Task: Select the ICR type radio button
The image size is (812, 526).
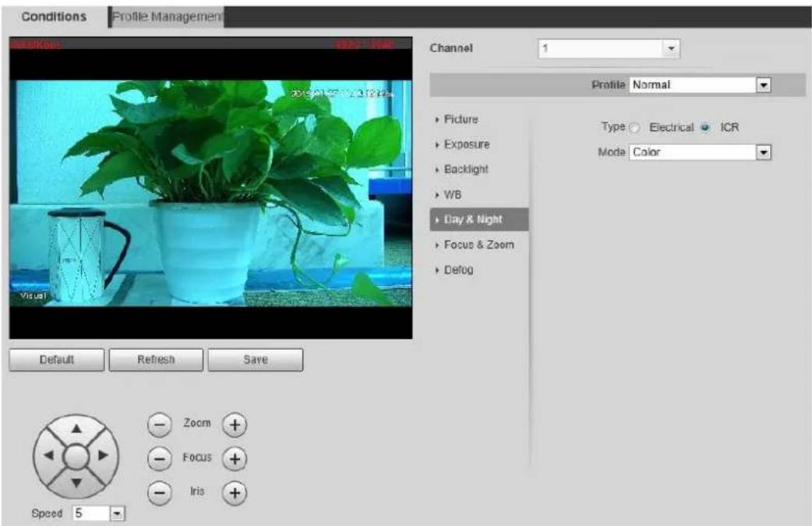Action: tap(705, 127)
